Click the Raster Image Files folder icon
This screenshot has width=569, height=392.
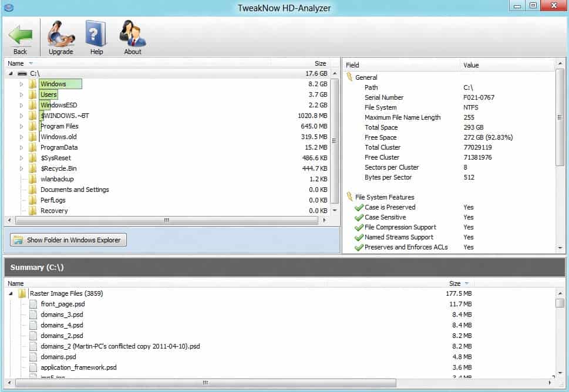22,293
